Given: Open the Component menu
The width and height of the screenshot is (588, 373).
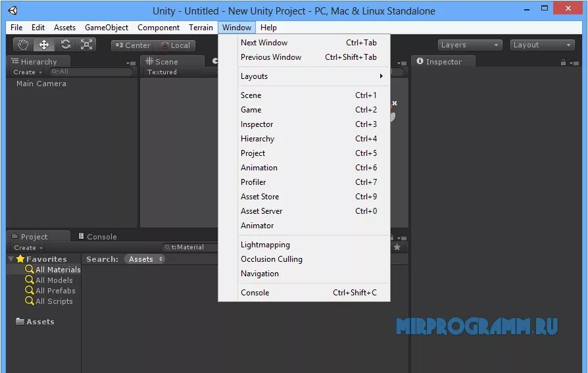Looking at the screenshot, I should tap(159, 28).
